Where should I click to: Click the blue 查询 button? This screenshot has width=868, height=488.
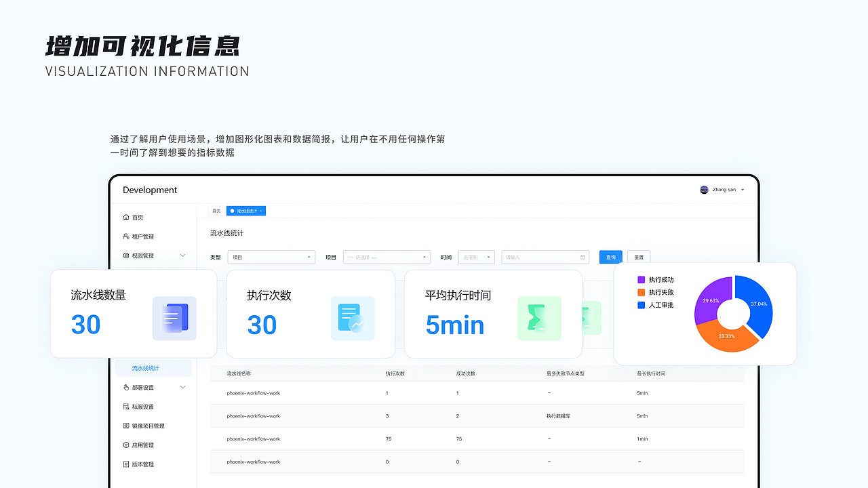[x=611, y=258]
